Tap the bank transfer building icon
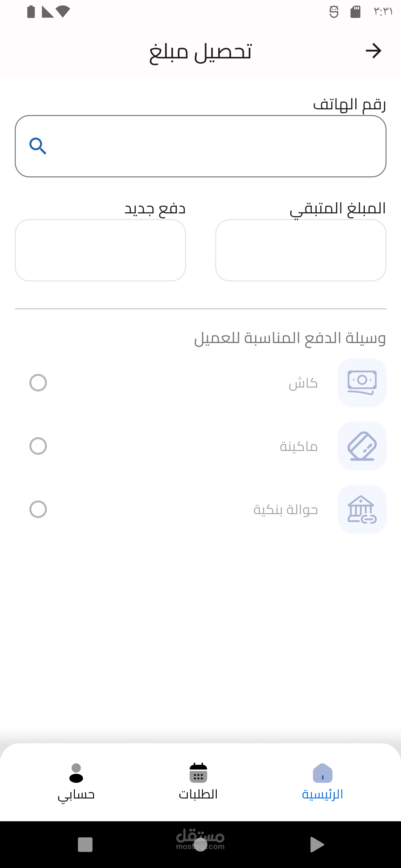The image size is (401, 868). pyautogui.click(x=362, y=509)
